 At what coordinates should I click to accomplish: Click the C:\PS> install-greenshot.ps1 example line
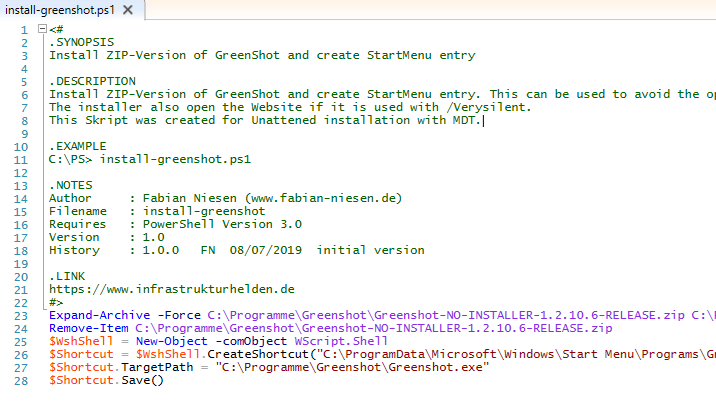[x=150, y=159]
